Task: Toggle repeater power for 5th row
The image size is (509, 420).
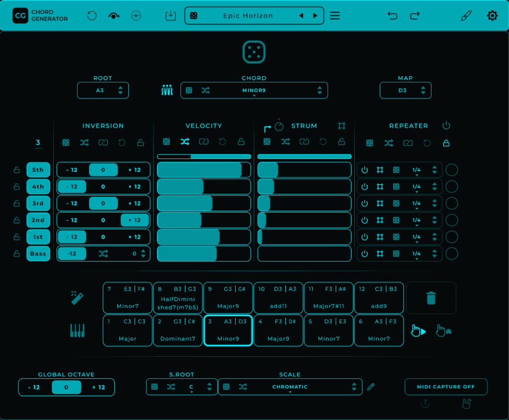Action: pyautogui.click(x=364, y=170)
